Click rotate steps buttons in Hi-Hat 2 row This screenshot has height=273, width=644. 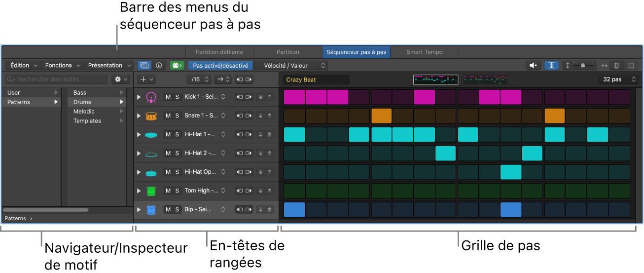[244, 153]
